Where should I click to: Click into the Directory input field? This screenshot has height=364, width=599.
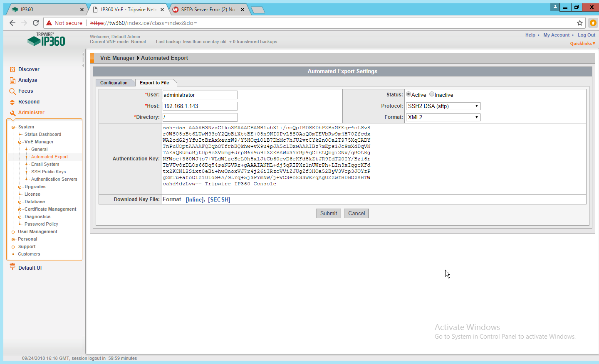(x=200, y=118)
